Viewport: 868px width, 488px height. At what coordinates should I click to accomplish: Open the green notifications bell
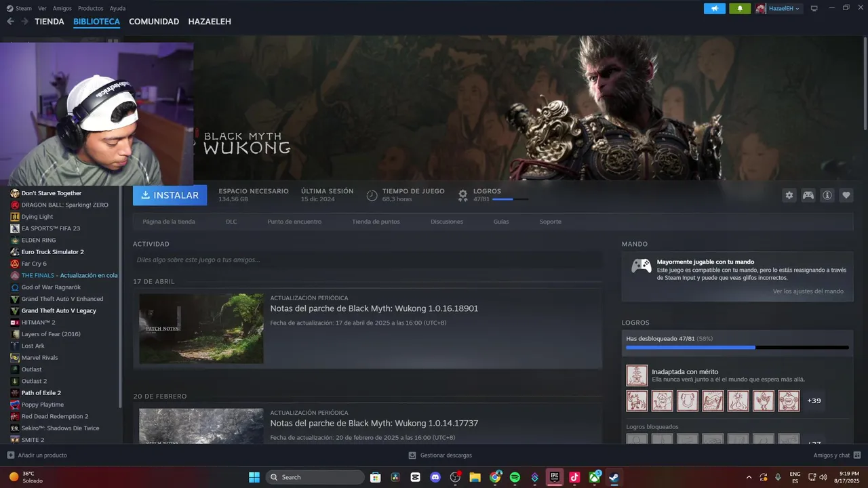click(740, 8)
